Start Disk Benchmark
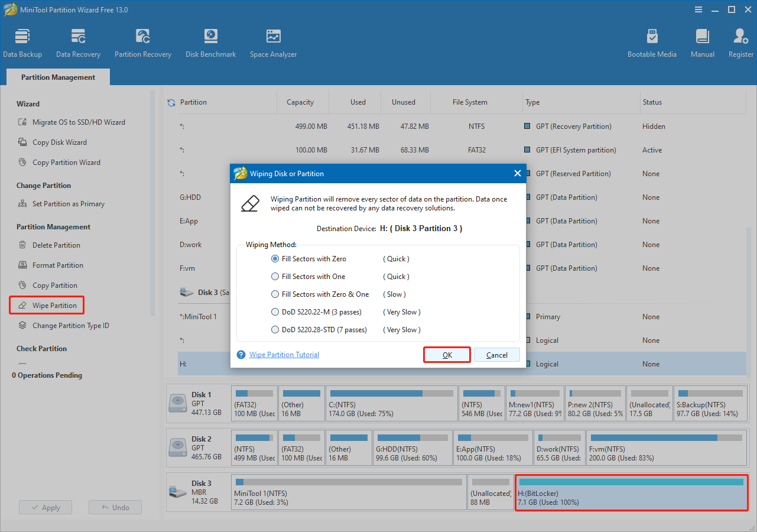The image size is (757, 532). pos(210,41)
